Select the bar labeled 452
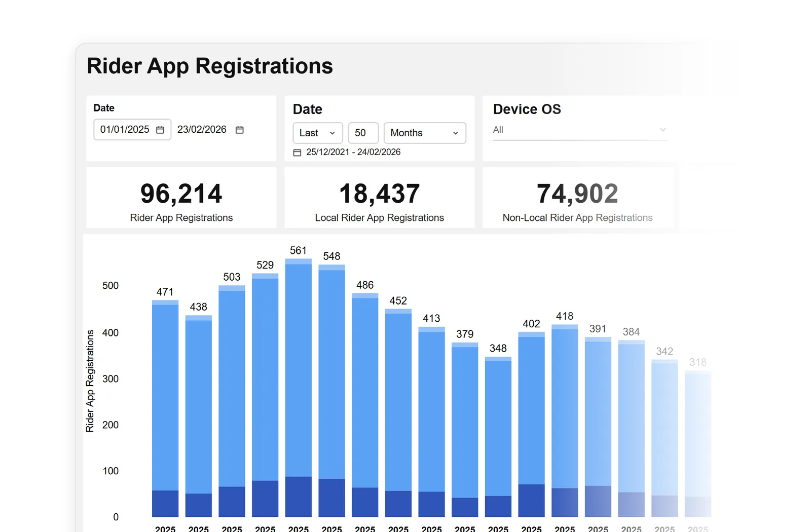 click(398, 413)
